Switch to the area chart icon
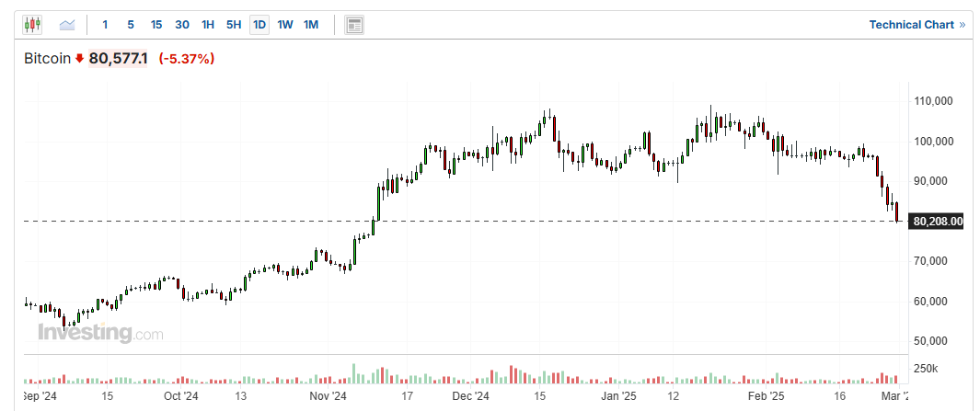This screenshot has width=980, height=411. (67, 25)
